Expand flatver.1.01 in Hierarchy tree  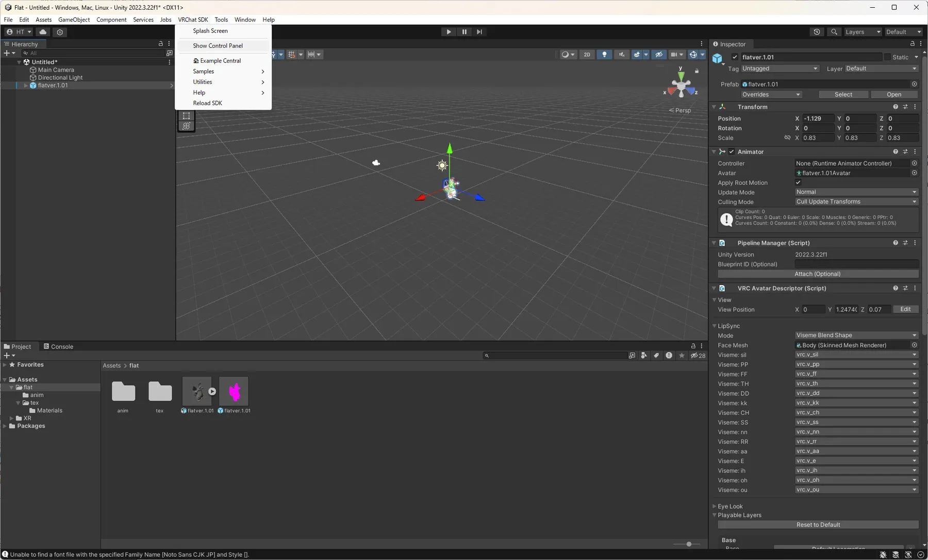25,86
